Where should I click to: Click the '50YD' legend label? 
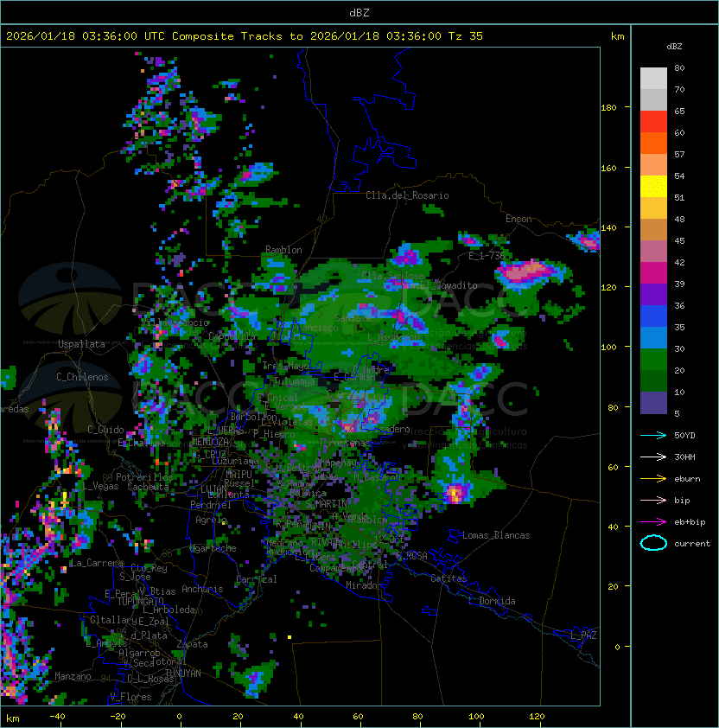pos(684,435)
